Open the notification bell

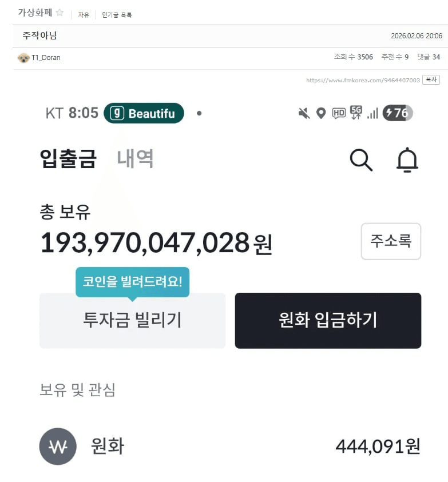point(407,160)
